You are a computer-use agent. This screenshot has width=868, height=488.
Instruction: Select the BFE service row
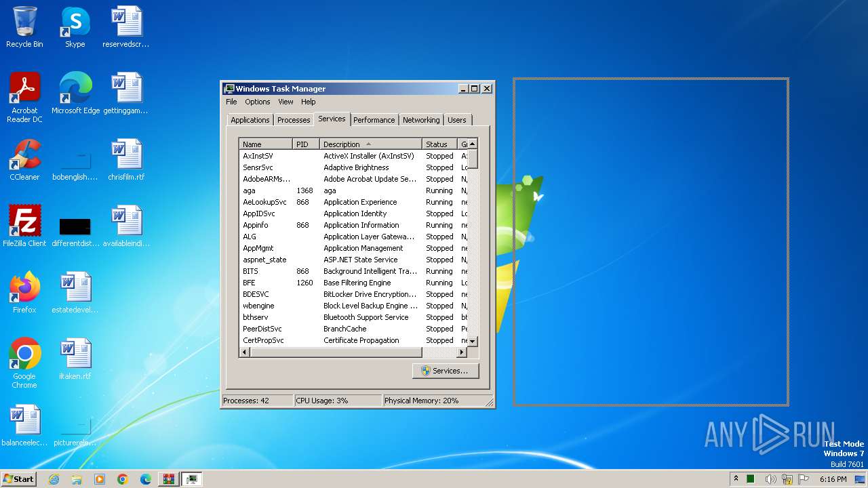353,283
